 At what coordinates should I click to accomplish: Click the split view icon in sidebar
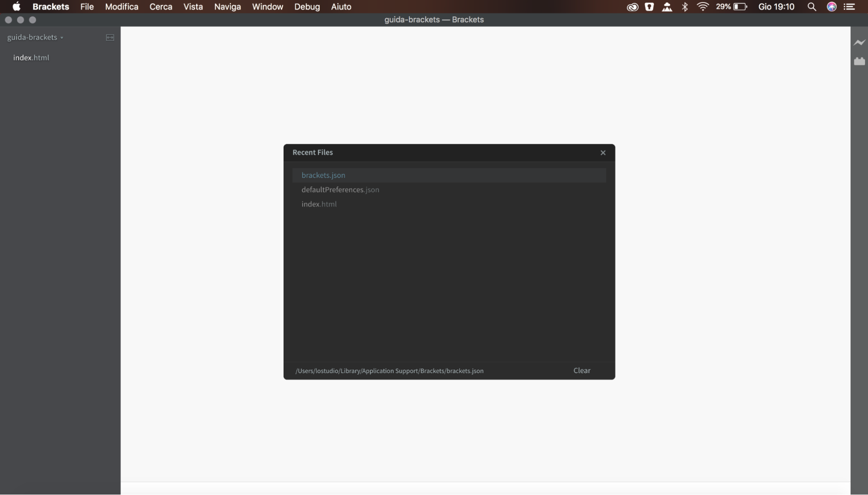[x=110, y=38]
